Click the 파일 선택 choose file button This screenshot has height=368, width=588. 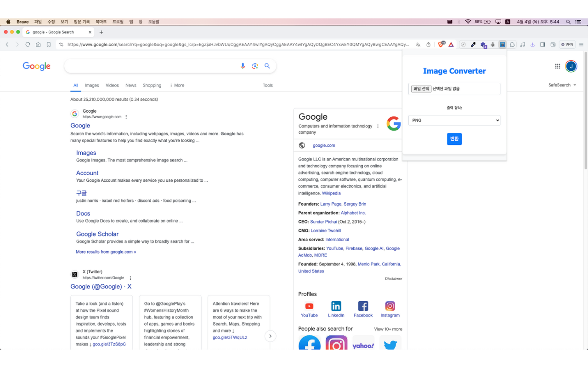tap(421, 89)
